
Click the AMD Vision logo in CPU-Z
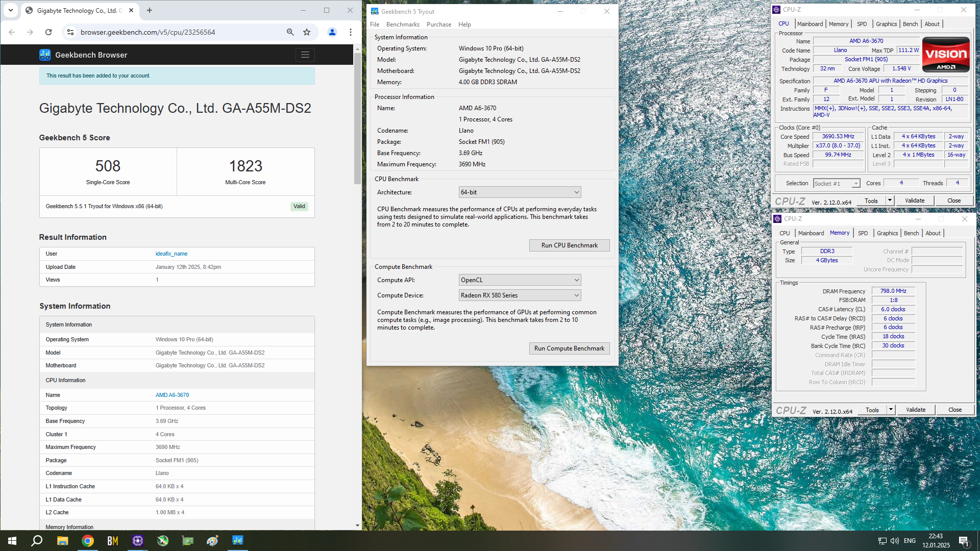point(946,55)
